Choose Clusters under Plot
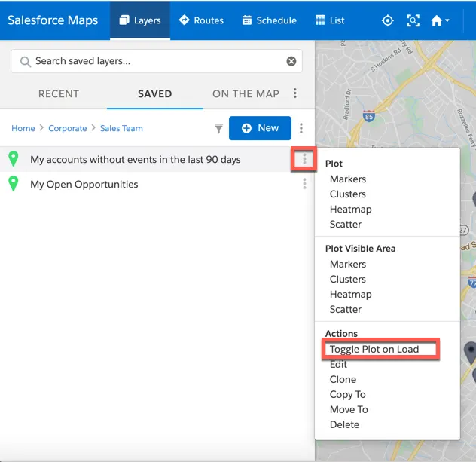 tap(348, 194)
